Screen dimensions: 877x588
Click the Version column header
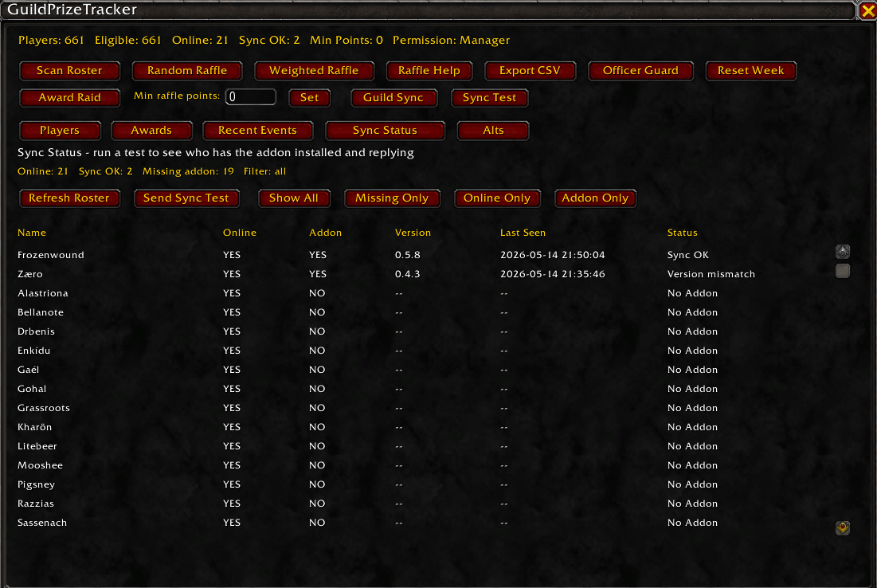point(413,232)
